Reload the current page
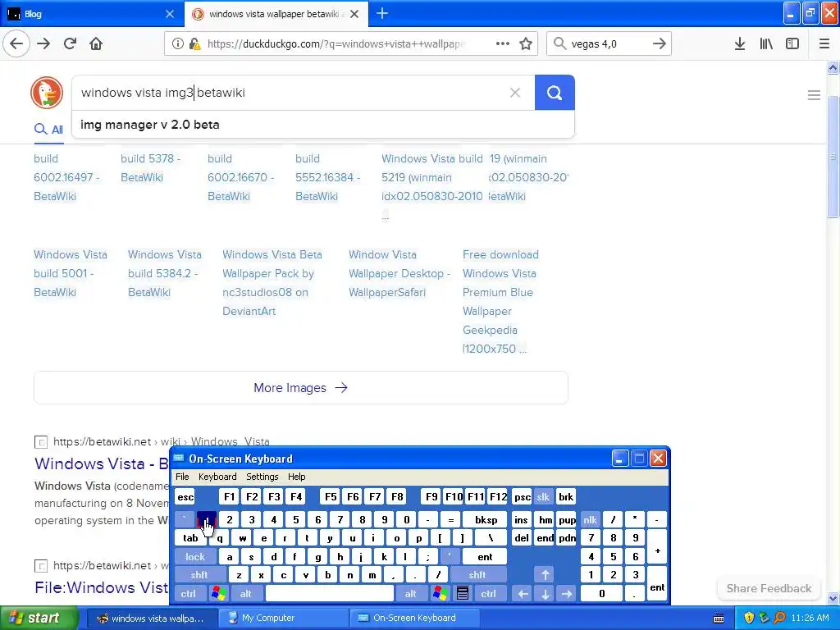Screen dimensions: 840x630 tap(70, 43)
